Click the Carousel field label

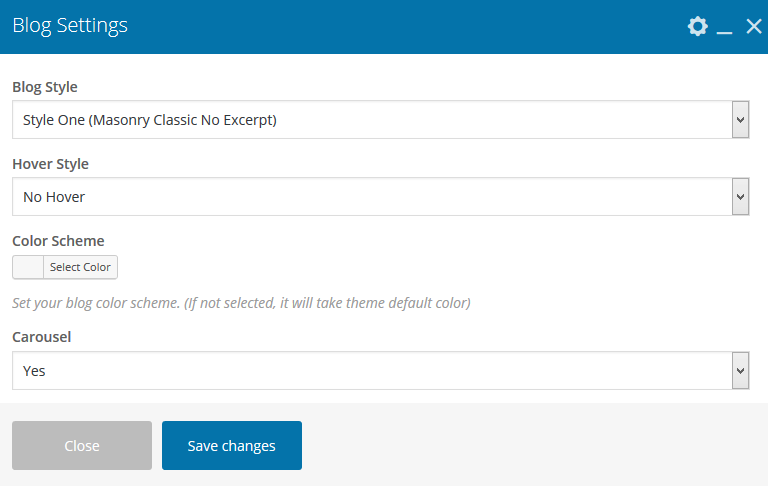(42, 337)
